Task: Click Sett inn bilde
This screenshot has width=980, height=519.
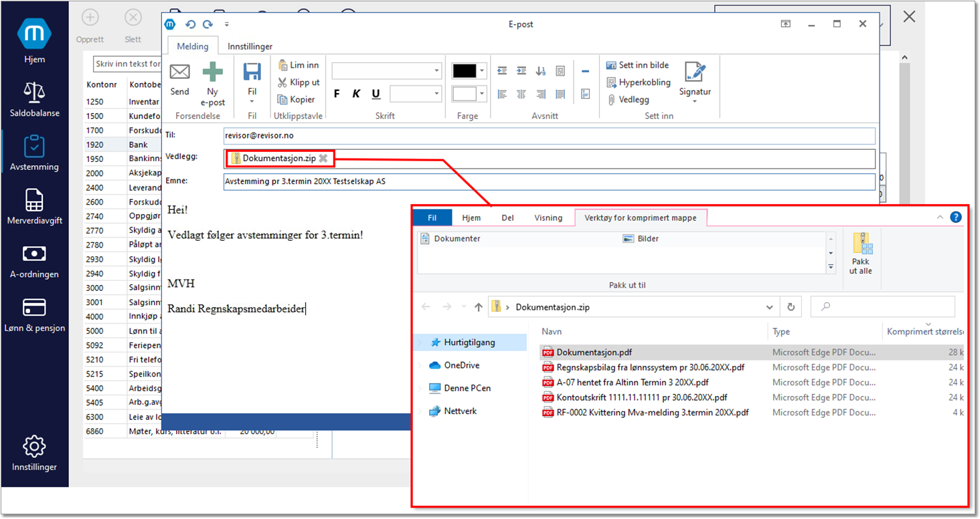Action: [637, 65]
